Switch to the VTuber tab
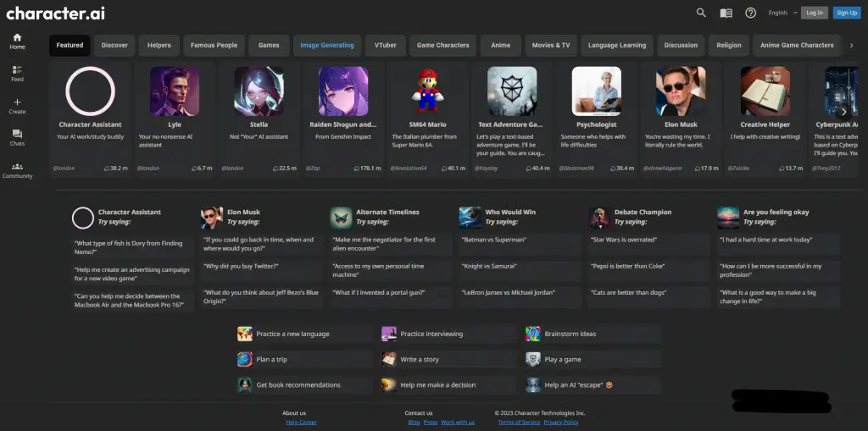The height and width of the screenshot is (431, 868). [386, 46]
